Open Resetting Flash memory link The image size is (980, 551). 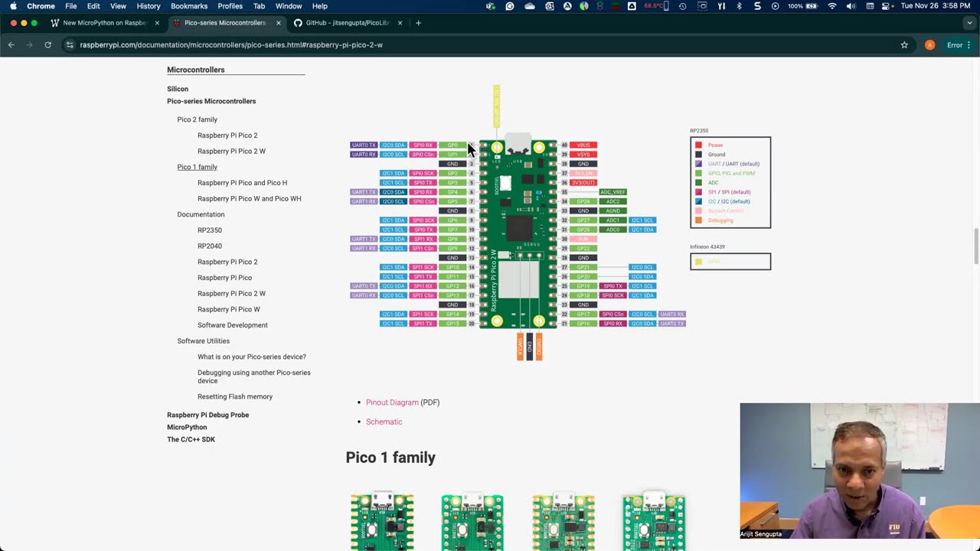pos(235,396)
